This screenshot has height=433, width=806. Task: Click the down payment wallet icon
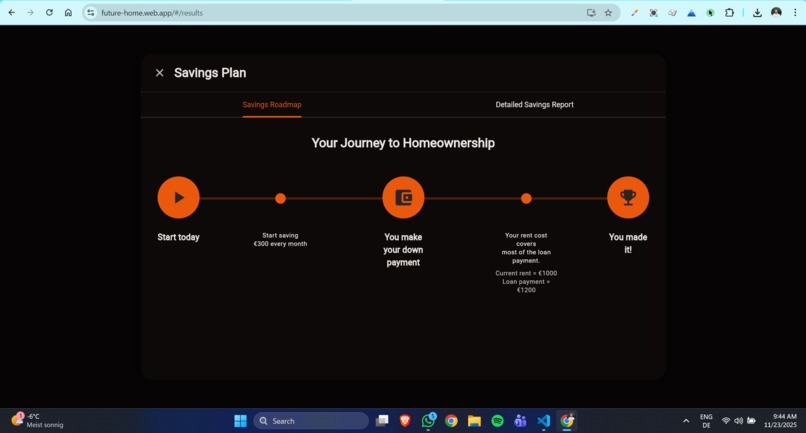pos(404,197)
